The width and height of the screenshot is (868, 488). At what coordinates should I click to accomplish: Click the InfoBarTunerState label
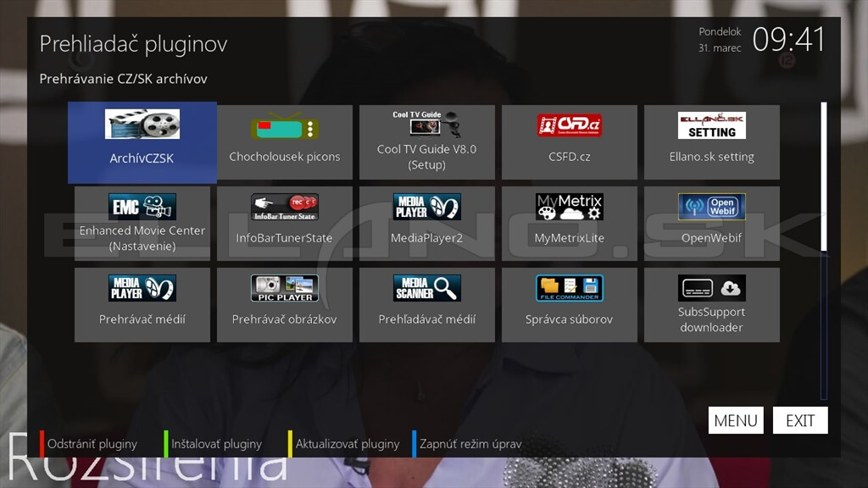(285, 238)
